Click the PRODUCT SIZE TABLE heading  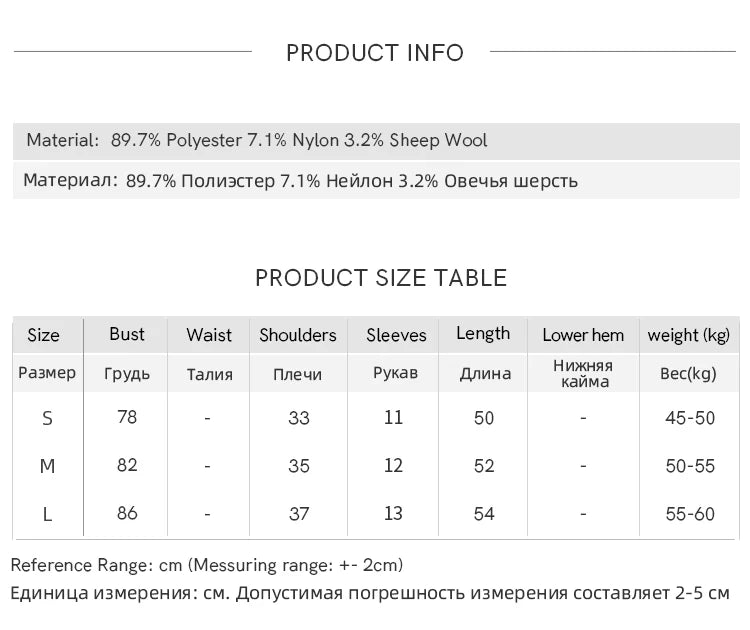pos(381,278)
